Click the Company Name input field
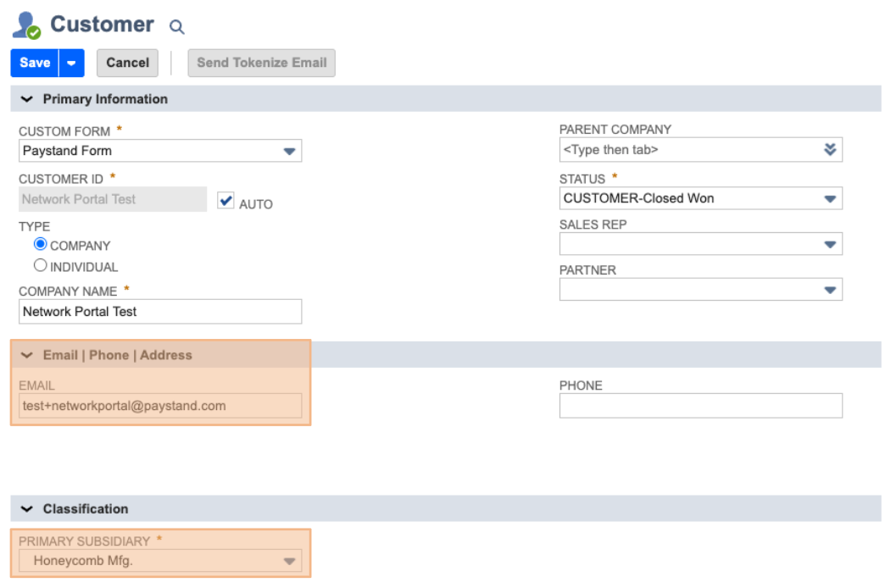885x588 pixels. [x=160, y=312]
